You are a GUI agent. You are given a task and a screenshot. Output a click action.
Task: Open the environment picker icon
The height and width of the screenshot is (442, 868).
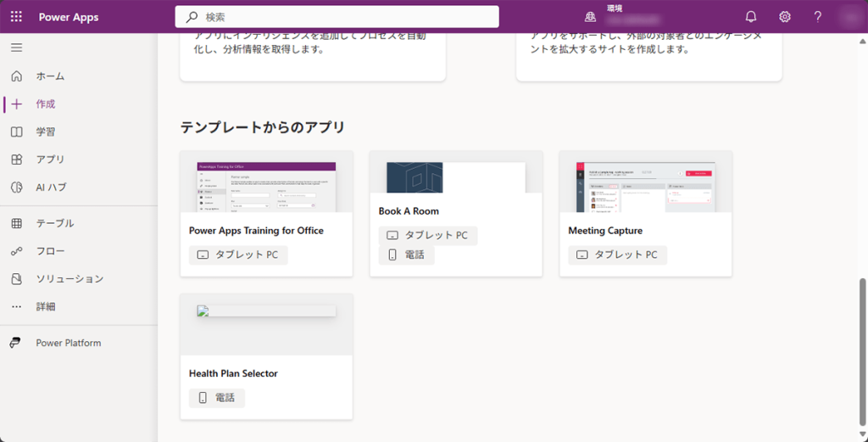coord(590,17)
